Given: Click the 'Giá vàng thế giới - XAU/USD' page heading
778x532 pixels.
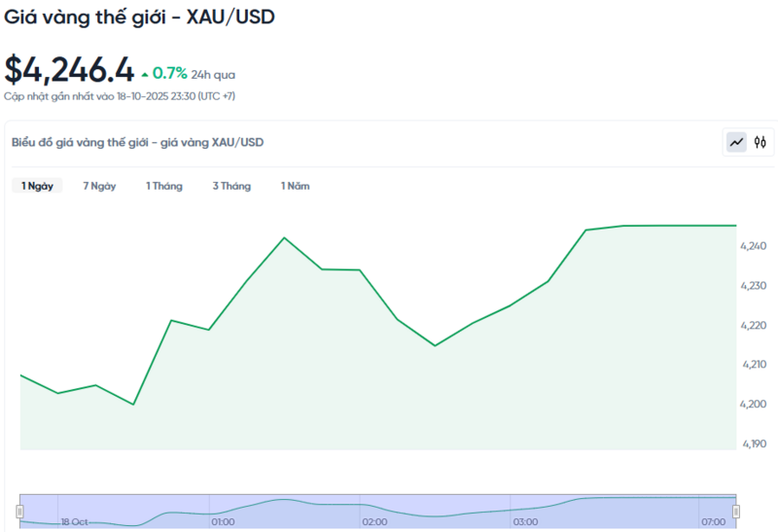Looking at the screenshot, I should click(x=139, y=18).
